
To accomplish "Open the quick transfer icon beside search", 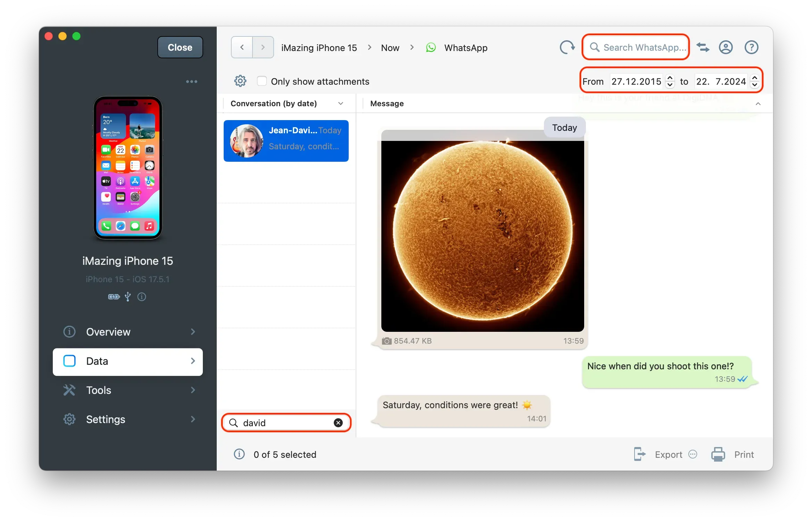I will [703, 47].
